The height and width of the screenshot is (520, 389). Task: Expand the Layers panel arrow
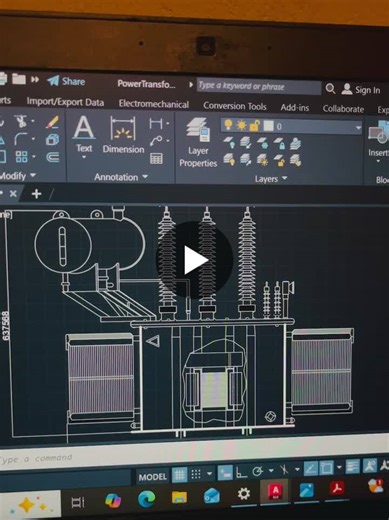click(x=284, y=178)
